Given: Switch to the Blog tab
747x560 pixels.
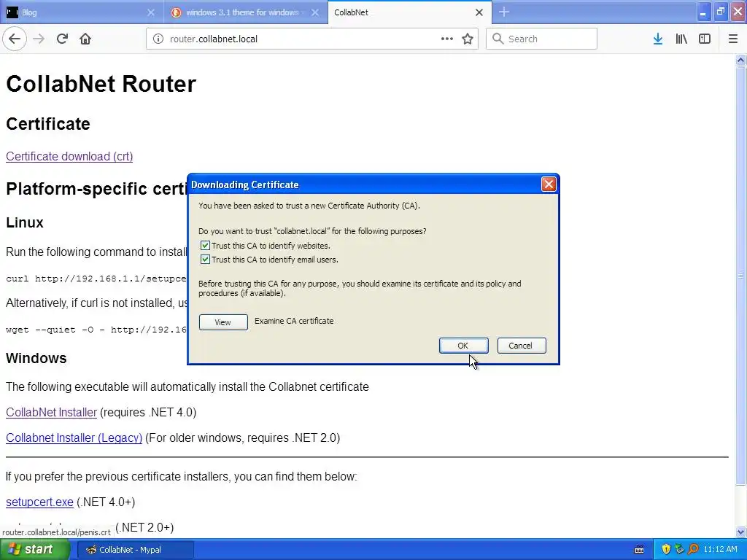Looking at the screenshot, I should (81, 12).
